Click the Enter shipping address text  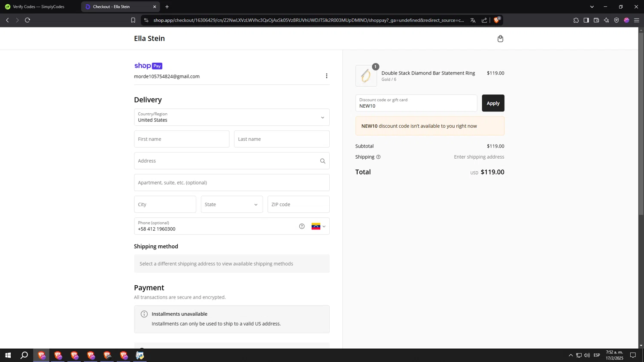pyautogui.click(x=479, y=157)
